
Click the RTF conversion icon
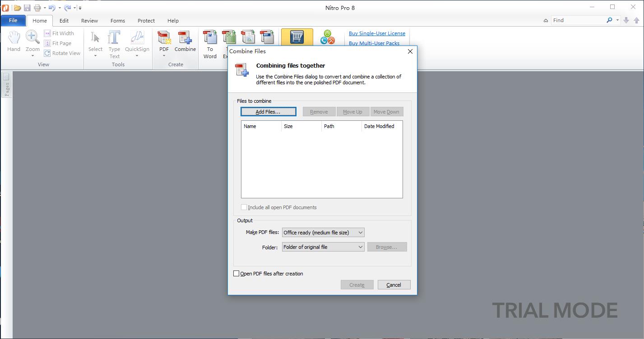(267, 37)
